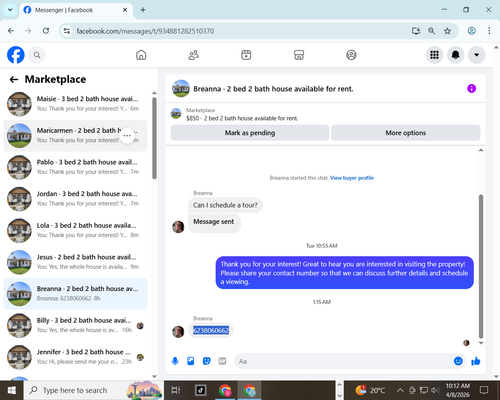Image resolution: width=500 pixels, height=400 pixels.
Task: Open the Notifications bell
Action: coord(455,55)
